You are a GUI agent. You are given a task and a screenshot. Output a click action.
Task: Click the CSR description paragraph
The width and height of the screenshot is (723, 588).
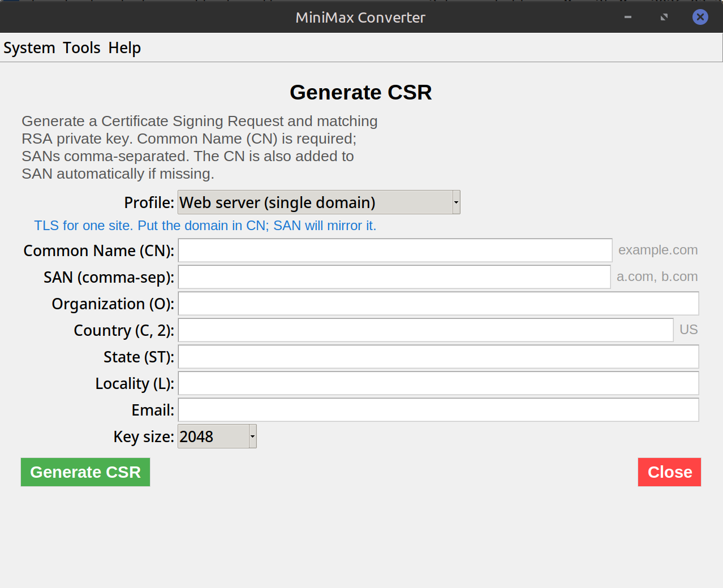[x=200, y=147]
